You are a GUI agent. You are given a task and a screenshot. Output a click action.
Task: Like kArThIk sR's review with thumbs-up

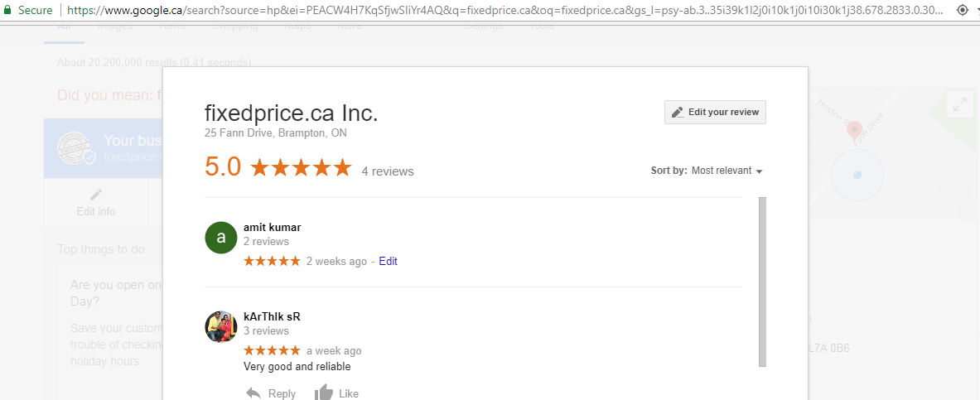click(x=324, y=393)
